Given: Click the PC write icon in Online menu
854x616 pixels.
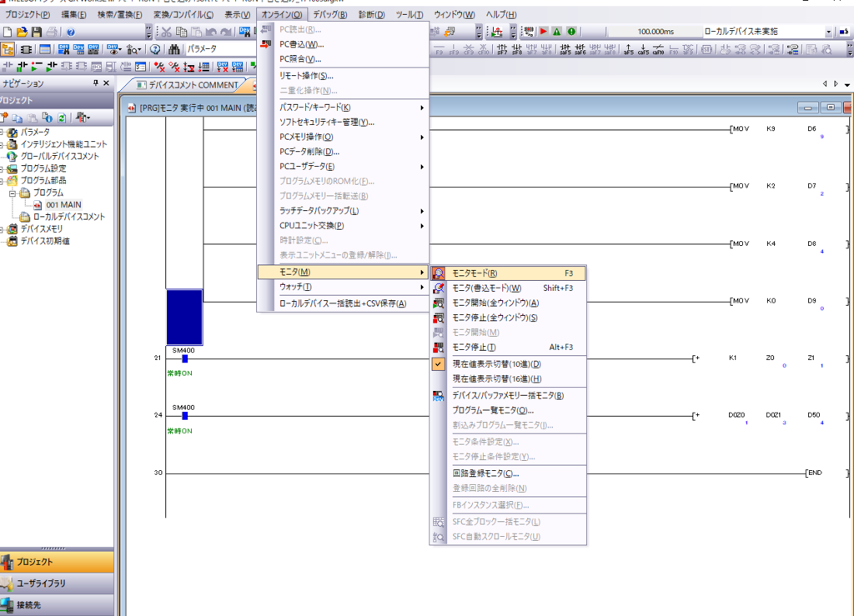Looking at the screenshot, I should coord(266,44).
